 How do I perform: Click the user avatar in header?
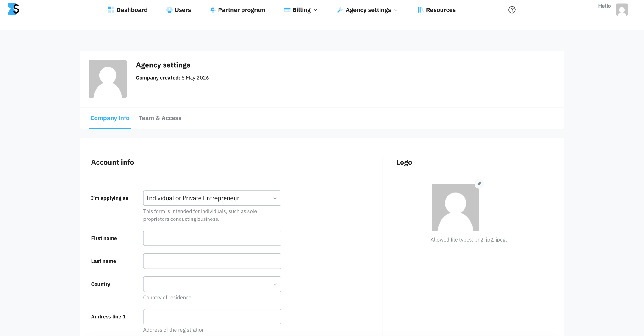pyautogui.click(x=622, y=10)
